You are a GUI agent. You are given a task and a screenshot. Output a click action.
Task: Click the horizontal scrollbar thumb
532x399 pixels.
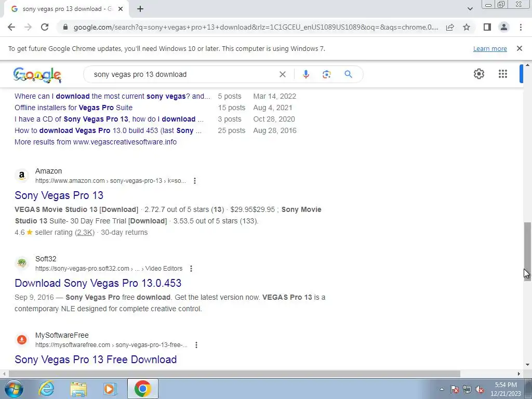234,374
